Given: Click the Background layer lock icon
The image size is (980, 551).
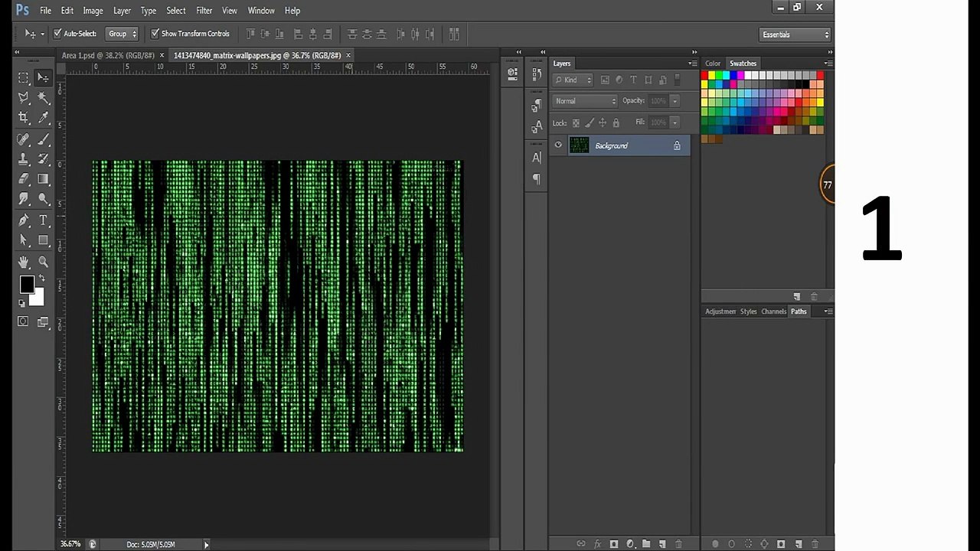Looking at the screenshot, I should 677,145.
